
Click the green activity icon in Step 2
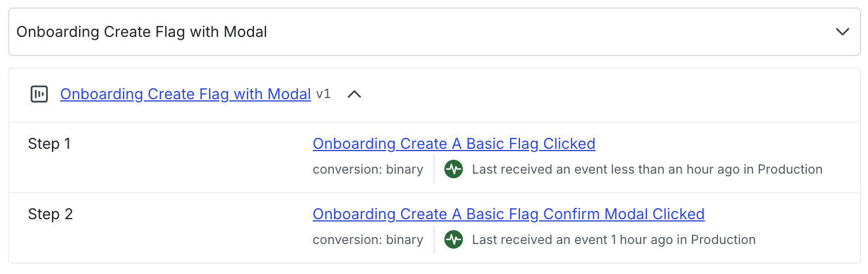coord(454,240)
